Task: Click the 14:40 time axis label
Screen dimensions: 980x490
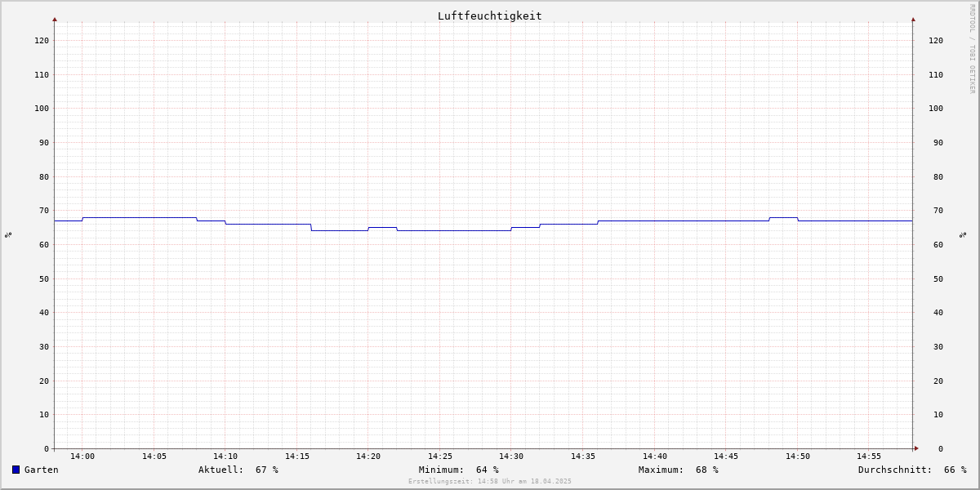Action: coord(655,457)
